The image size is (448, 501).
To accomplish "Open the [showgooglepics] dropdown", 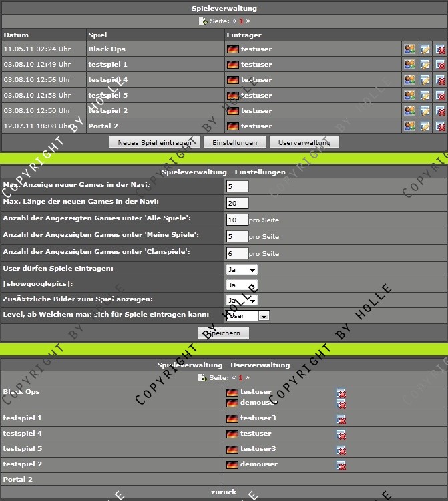I will point(242,285).
